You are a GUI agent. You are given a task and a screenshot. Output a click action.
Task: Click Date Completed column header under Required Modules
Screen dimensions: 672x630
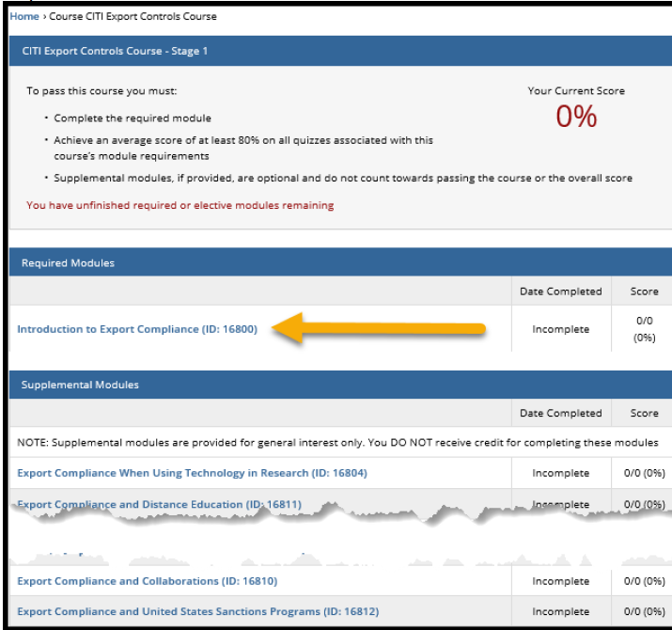click(560, 291)
